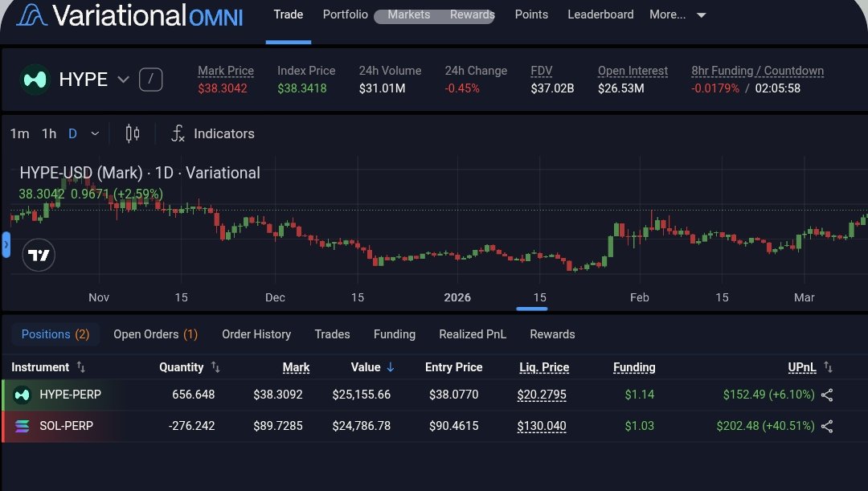The height and width of the screenshot is (491, 868).
Task: Open the Rewards nav item
Action: pos(473,14)
